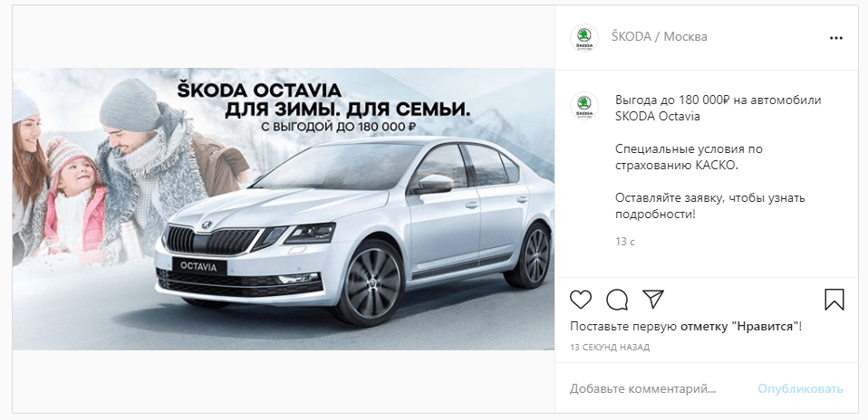The image size is (868, 420).
Task: Click the КАСКО insurance conditions paragraph
Action: coord(689,157)
